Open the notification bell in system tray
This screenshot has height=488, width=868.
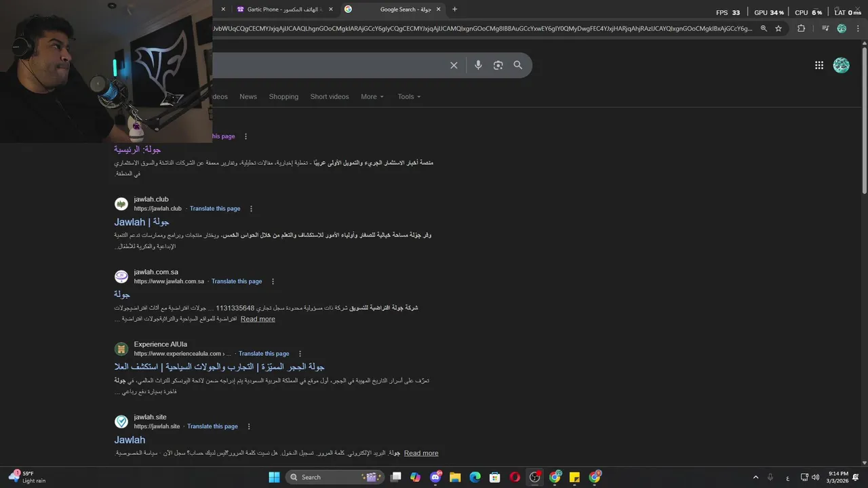tap(856, 477)
